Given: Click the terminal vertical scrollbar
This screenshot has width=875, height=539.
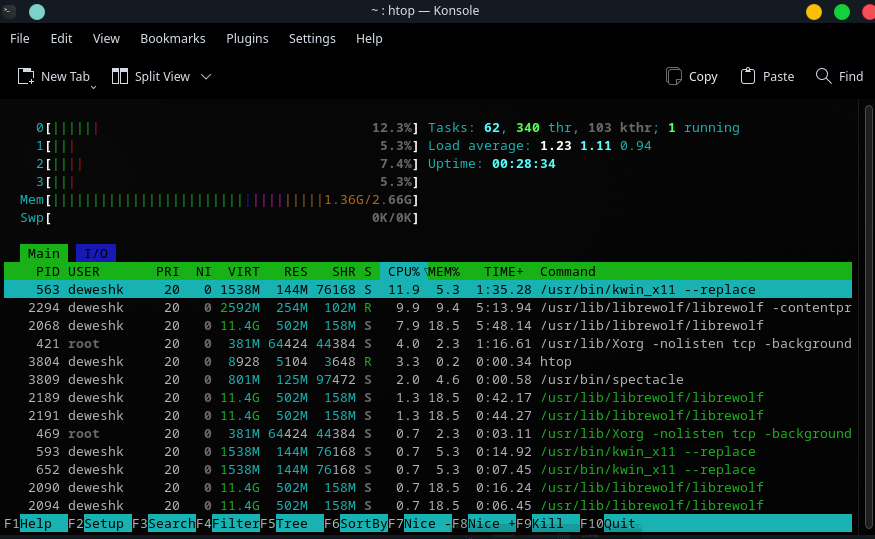Looking at the screenshot, I should [x=869, y=315].
